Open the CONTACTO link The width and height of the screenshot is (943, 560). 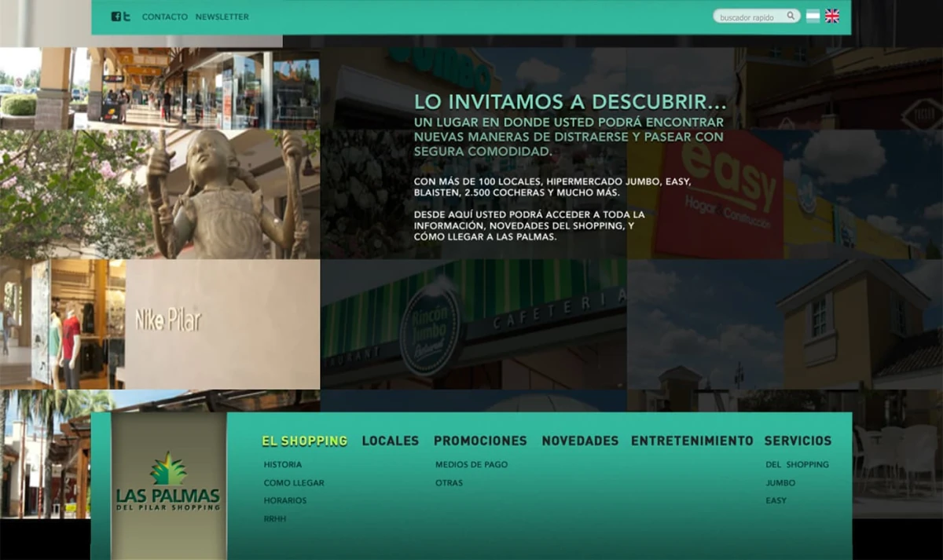click(165, 16)
